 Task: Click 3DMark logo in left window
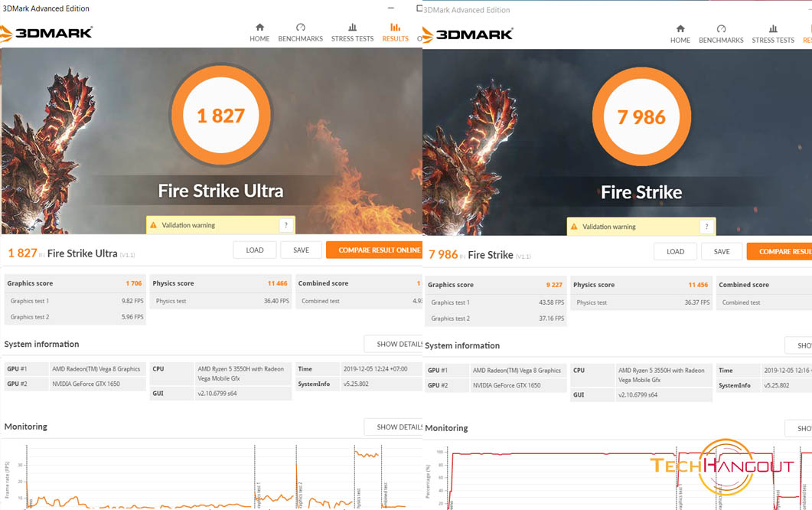click(x=47, y=33)
